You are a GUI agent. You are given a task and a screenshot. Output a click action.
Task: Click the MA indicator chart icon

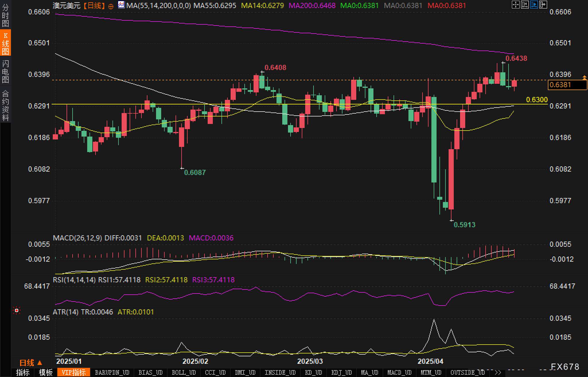(121, 5)
